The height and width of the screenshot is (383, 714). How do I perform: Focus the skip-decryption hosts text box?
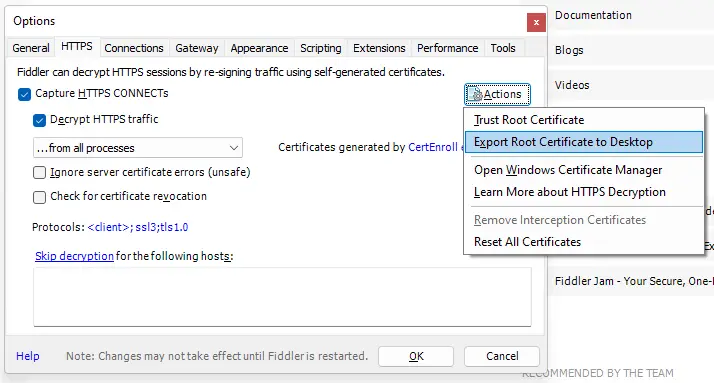[282, 297]
